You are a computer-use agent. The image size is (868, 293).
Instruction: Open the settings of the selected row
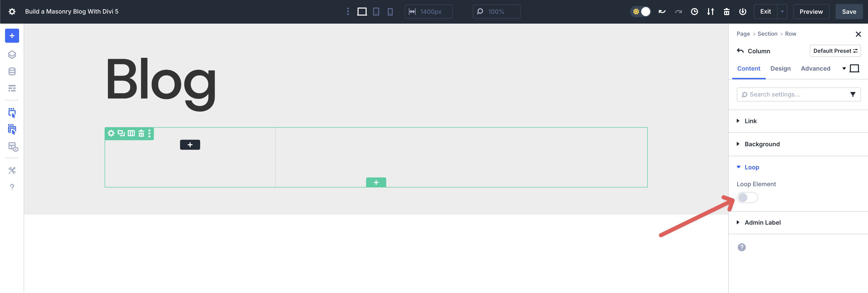click(x=111, y=133)
